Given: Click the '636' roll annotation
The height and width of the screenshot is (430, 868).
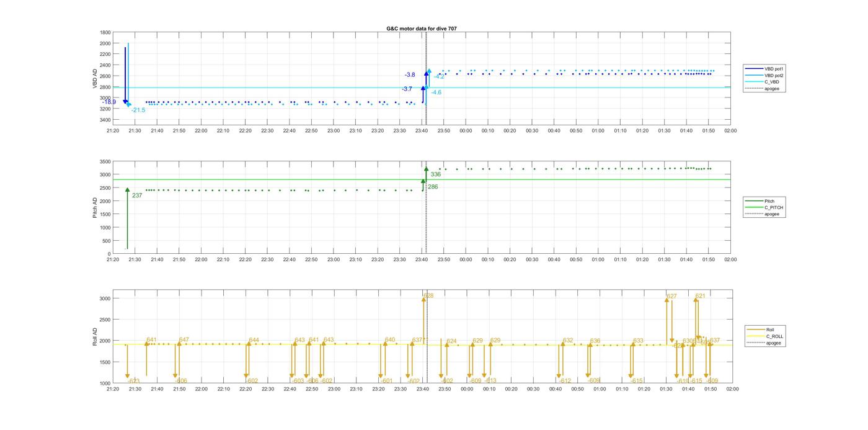Looking at the screenshot, I should click(595, 341).
